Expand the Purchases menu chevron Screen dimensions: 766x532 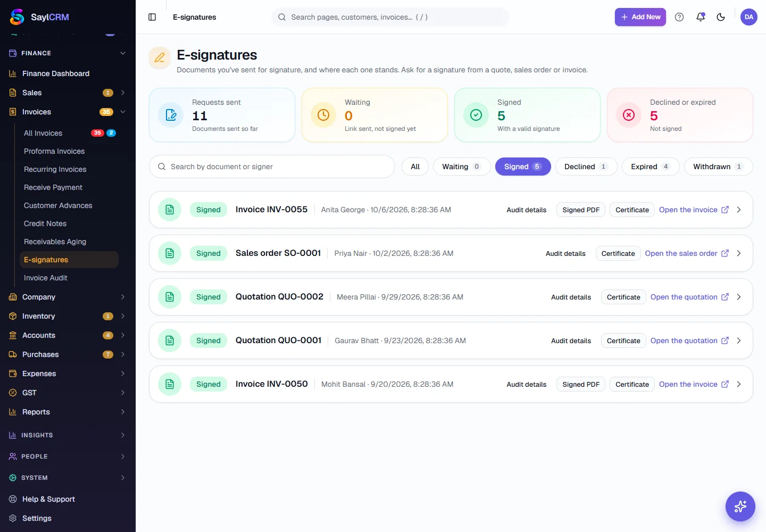tap(123, 354)
